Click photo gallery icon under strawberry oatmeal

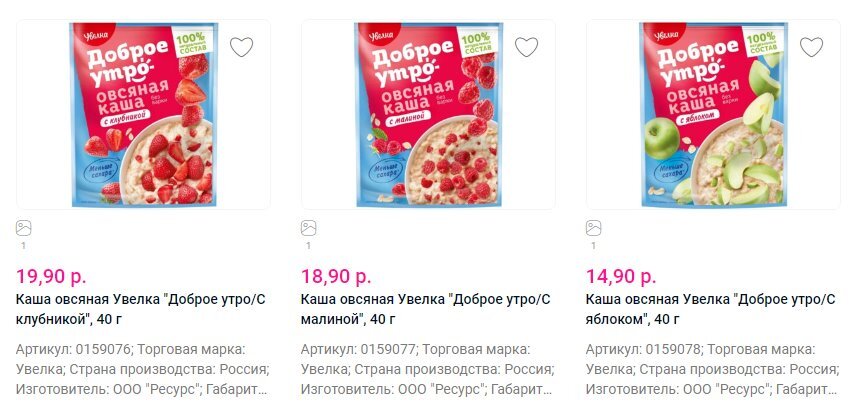pos(24,228)
